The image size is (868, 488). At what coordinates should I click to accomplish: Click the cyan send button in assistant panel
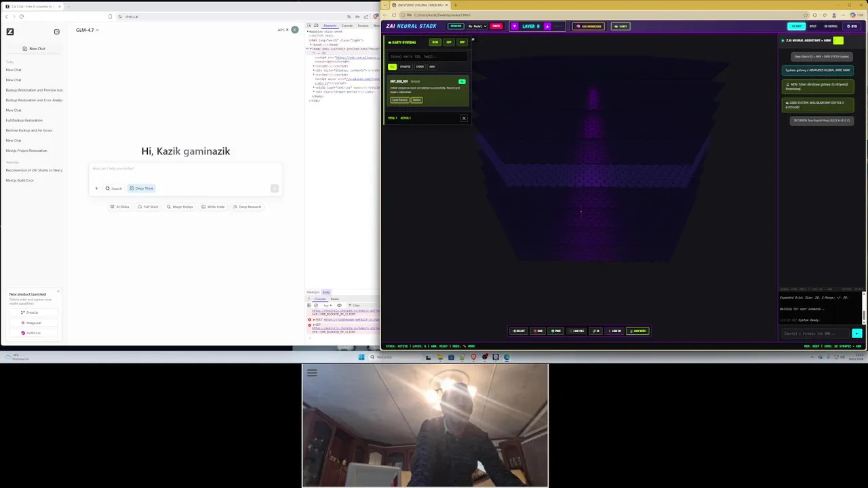857,333
